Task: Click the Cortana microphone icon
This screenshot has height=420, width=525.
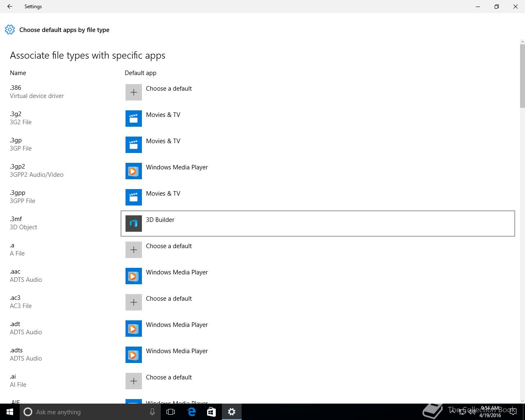Action: click(x=152, y=412)
